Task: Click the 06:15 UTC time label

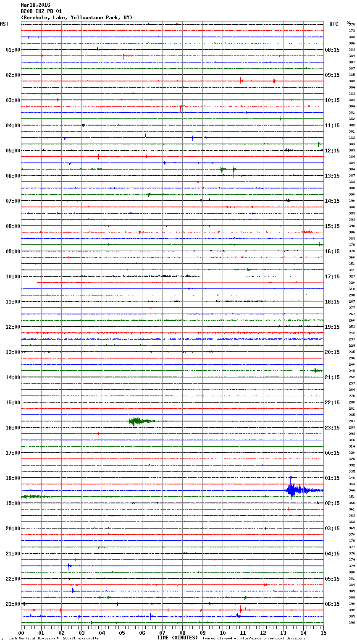Action: 332,604
